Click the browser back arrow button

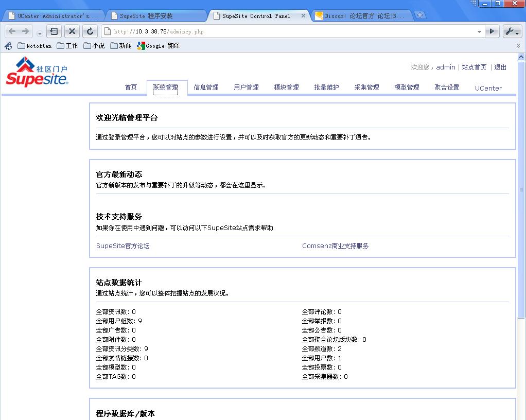[x=12, y=31]
